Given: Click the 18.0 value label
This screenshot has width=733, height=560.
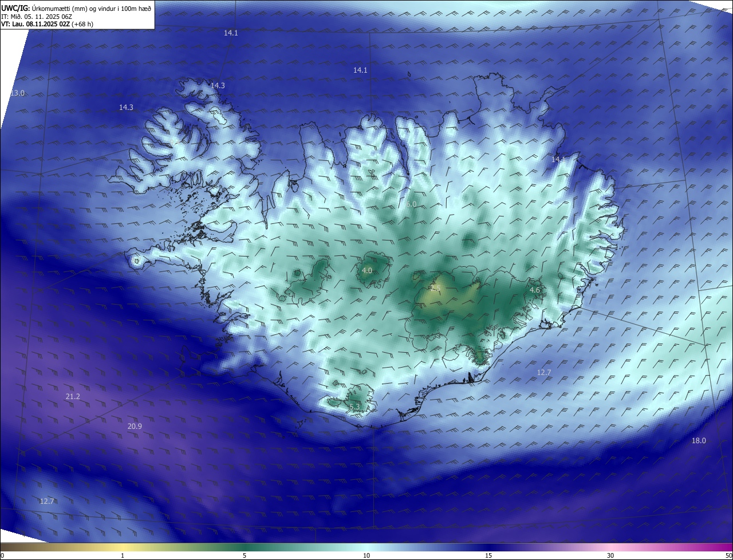Looking at the screenshot, I should [699, 440].
